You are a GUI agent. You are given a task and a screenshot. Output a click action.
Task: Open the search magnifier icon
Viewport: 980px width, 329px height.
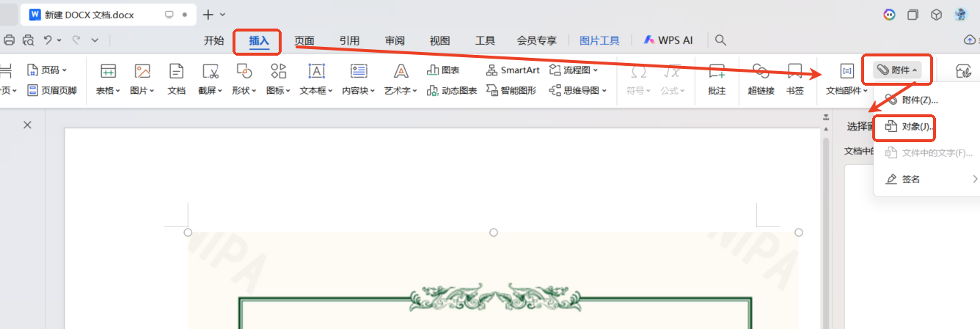point(721,40)
